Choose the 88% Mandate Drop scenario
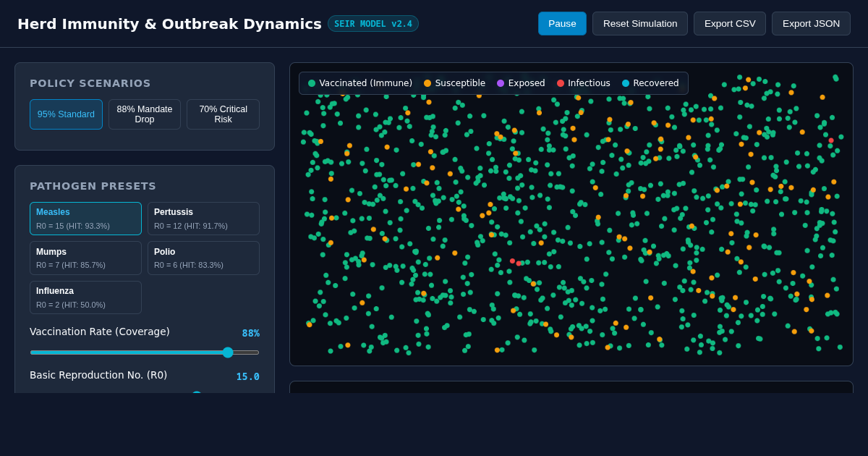 (145, 114)
